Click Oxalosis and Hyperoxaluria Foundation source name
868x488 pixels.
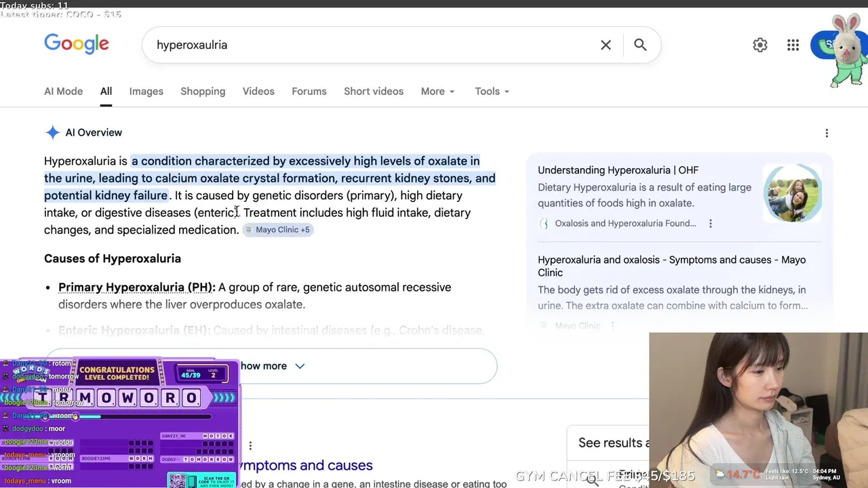pyautogui.click(x=625, y=223)
